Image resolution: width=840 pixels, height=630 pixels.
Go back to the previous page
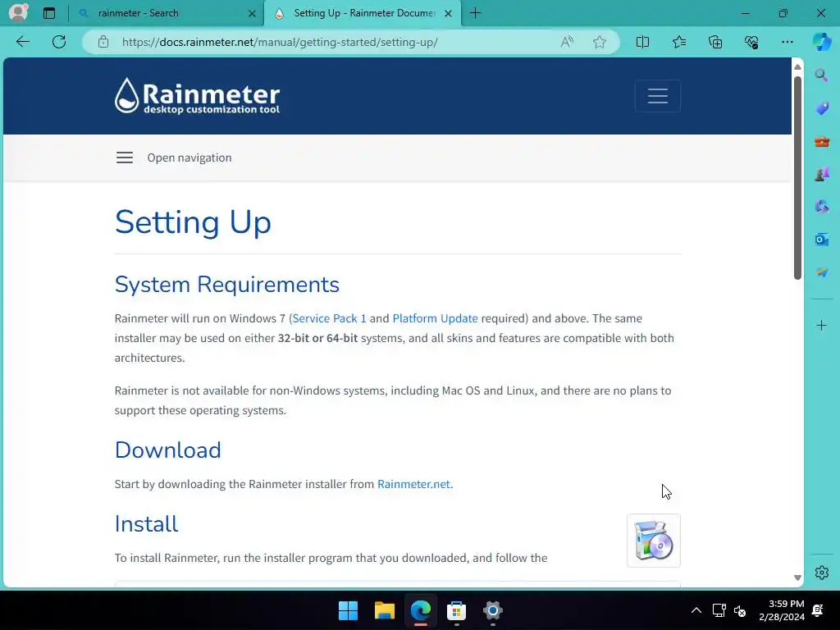pyautogui.click(x=22, y=42)
